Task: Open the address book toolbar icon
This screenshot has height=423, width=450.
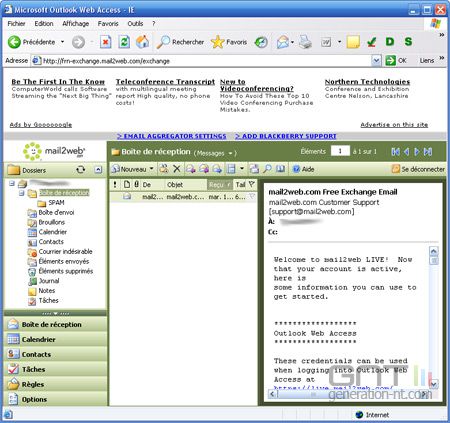Action: [x=281, y=169]
